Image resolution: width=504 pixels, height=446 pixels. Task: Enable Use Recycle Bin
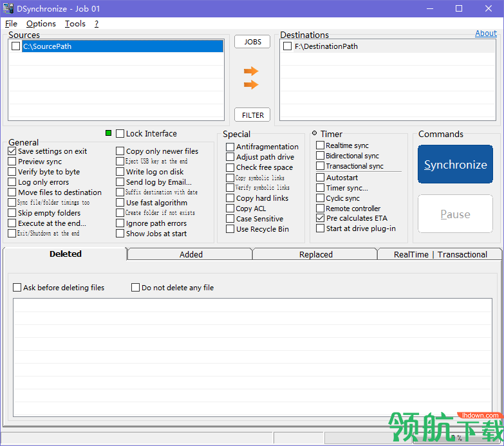[230, 228]
